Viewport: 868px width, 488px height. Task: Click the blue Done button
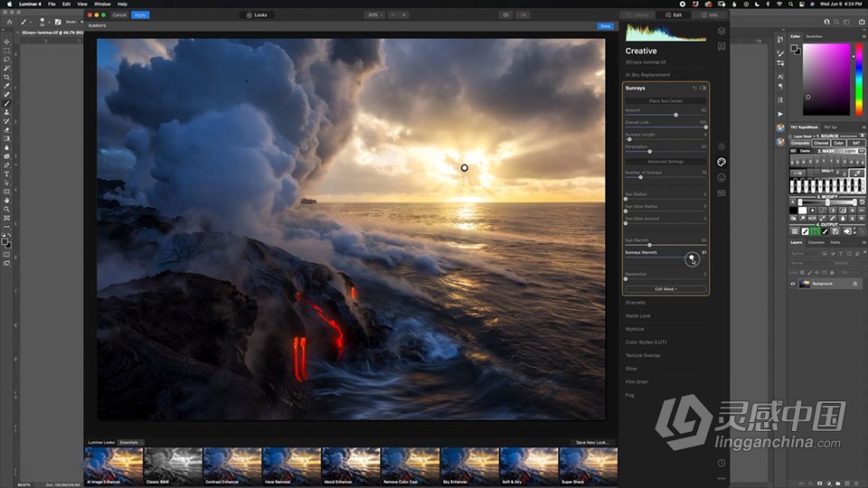click(605, 26)
